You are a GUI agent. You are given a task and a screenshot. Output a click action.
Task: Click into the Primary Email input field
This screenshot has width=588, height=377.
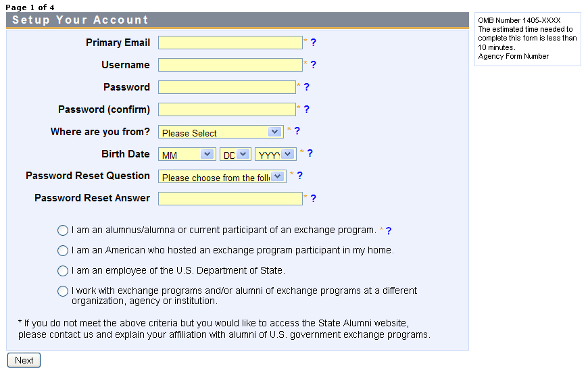230,43
